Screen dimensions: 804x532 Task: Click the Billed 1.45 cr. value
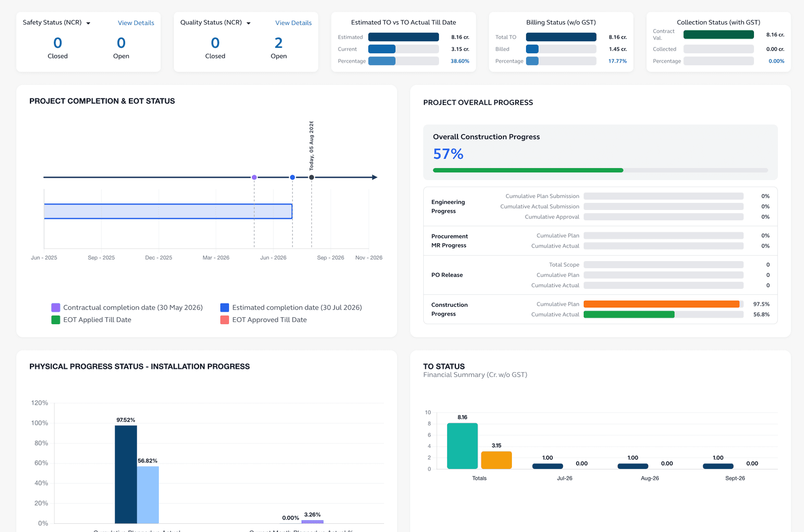pos(617,49)
